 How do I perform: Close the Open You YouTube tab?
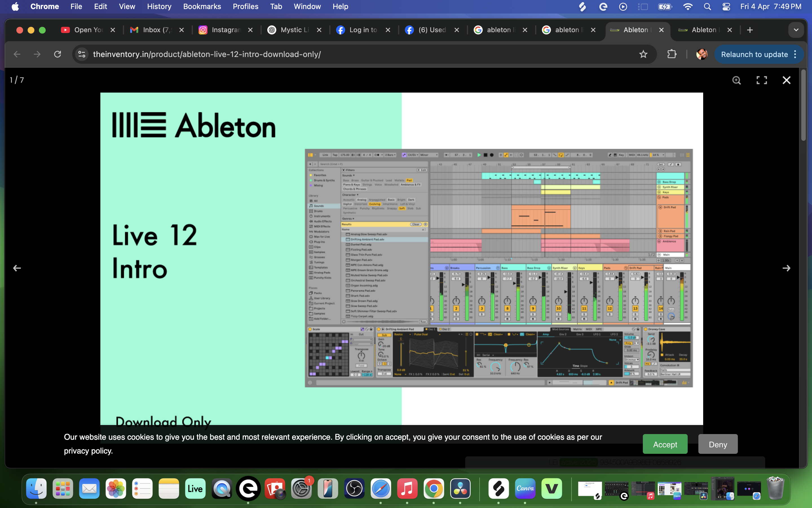click(x=113, y=30)
